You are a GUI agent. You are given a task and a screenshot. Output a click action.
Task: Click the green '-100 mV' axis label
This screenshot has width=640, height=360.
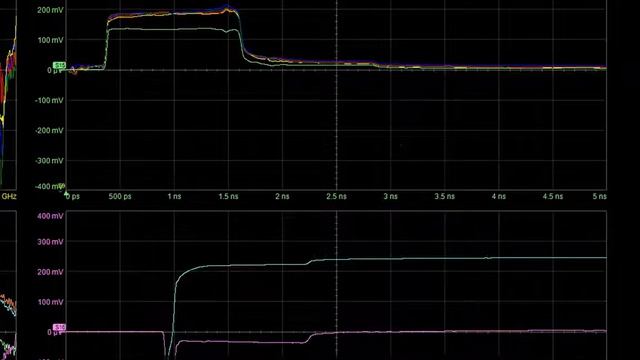49,100
